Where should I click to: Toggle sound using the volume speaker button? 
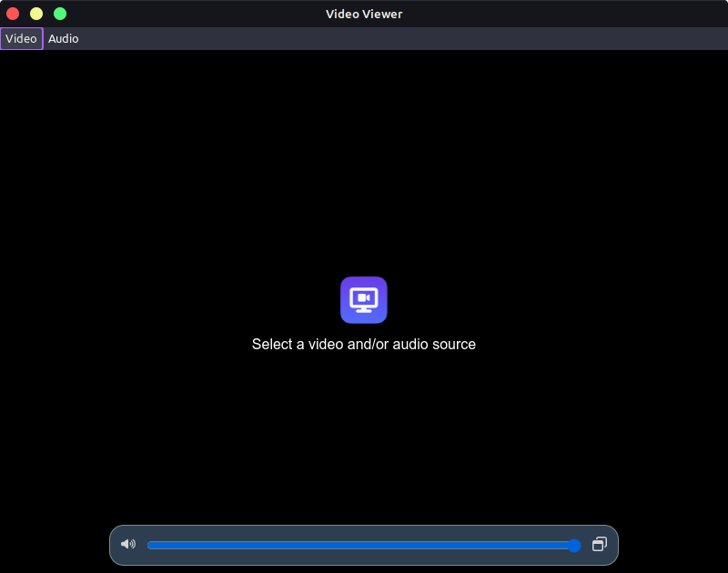click(128, 545)
